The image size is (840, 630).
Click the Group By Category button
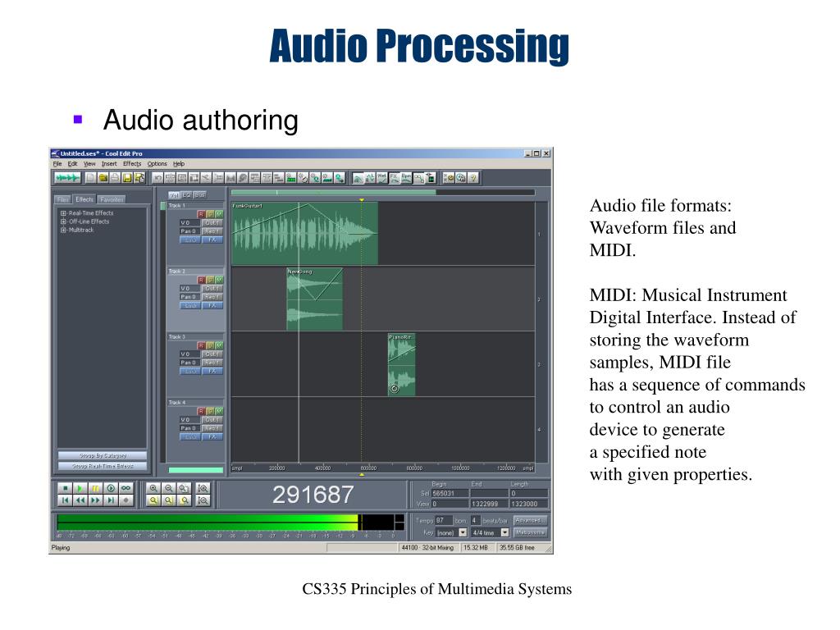tap(103, 456)
